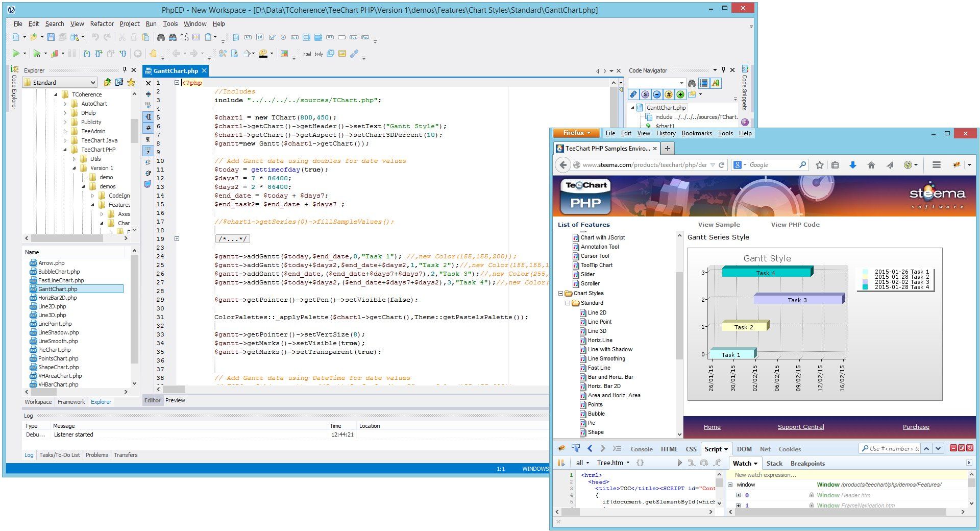Image resolution: width=980 pixels, height=531 pixels.
Task: Click the blue Firefox Downloads arrow
Action: pyautogui.click(x=852, y=165)
